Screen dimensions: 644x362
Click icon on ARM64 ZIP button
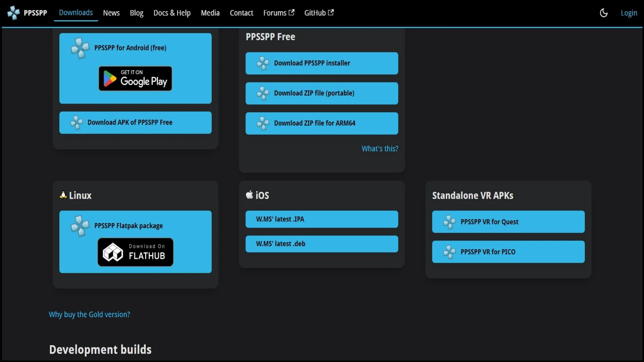click(263, 123)
